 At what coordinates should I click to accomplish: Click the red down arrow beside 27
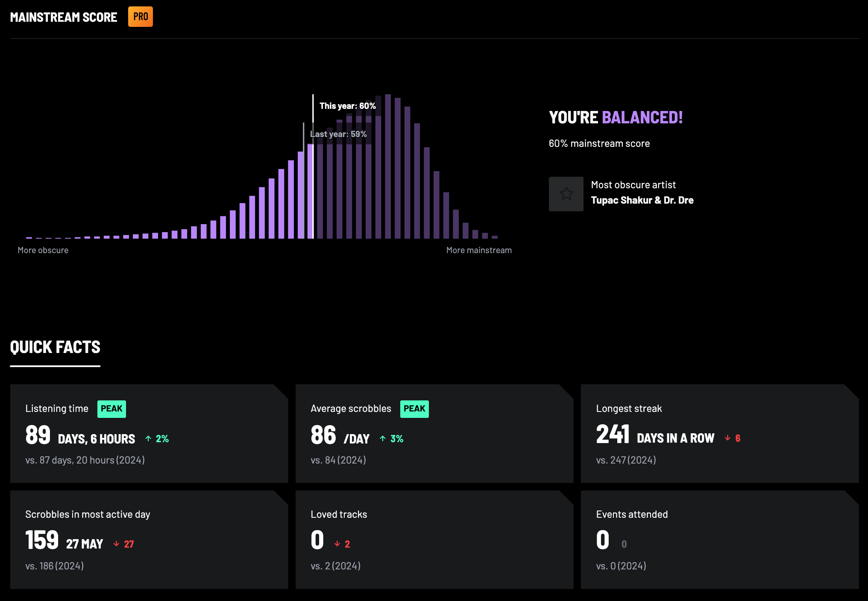[116, 544]
